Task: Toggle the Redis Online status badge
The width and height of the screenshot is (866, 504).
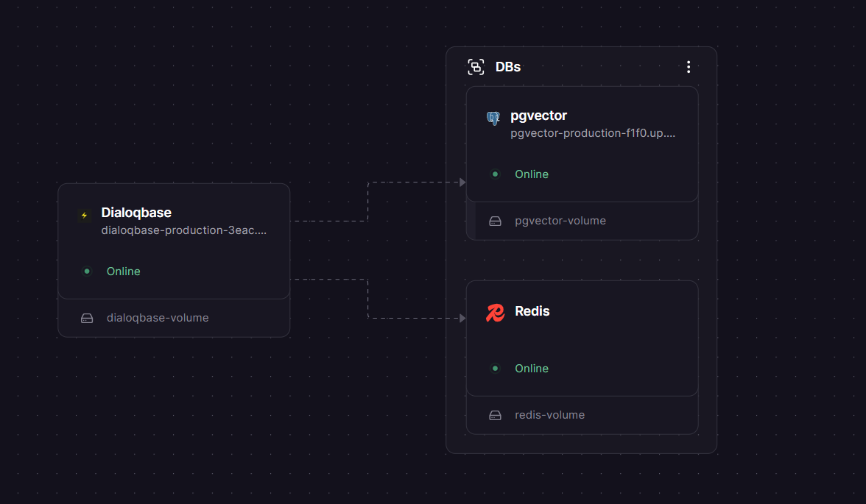Action: tap(532, 368)
